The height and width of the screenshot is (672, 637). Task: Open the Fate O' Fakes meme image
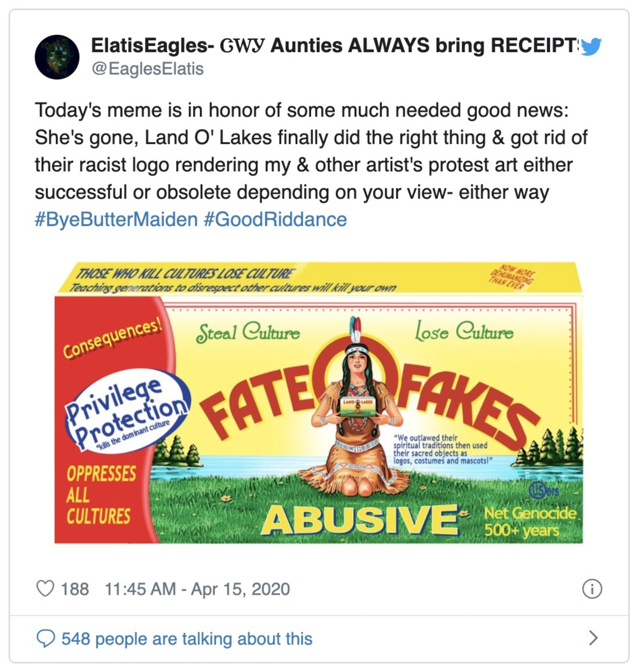tap(318, 403)
